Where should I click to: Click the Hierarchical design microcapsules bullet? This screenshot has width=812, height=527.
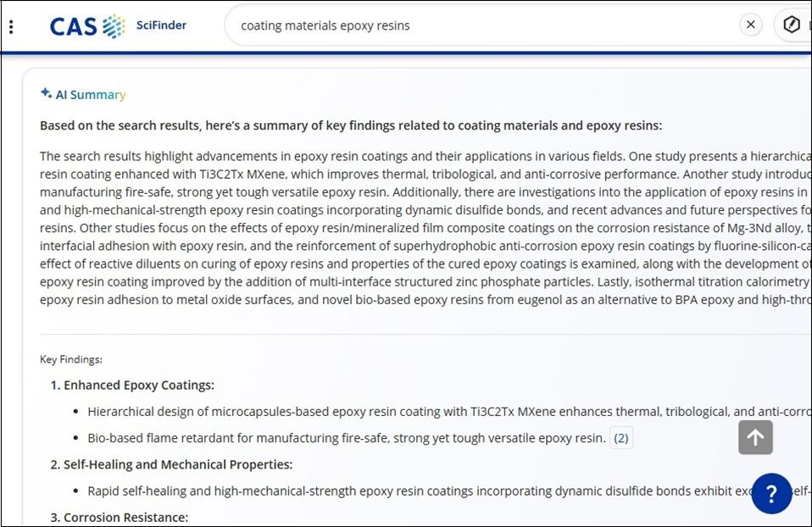point(424,412)
